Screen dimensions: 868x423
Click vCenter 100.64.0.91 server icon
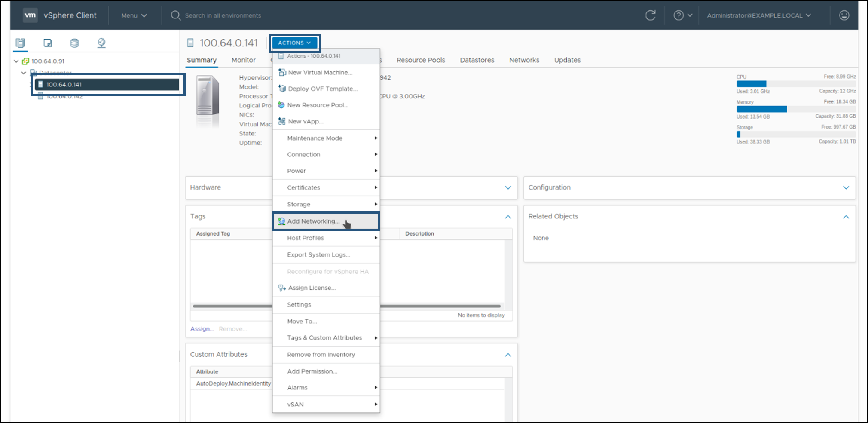pyautogui.click(x=26, y=61)
